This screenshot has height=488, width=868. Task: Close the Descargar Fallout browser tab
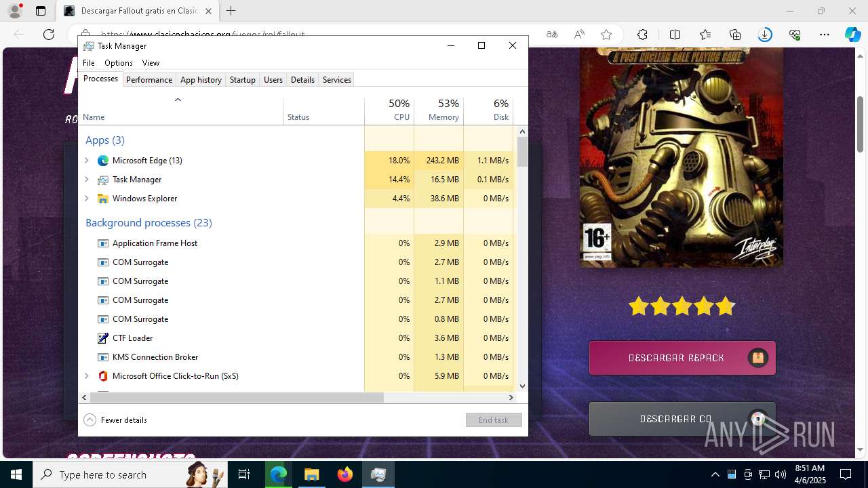click(208, 11)
